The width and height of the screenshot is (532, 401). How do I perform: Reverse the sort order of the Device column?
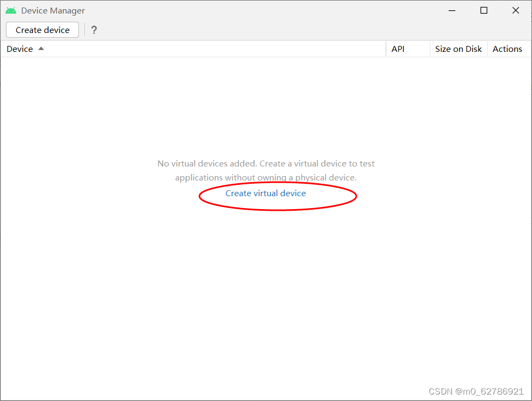click(41, 49)
